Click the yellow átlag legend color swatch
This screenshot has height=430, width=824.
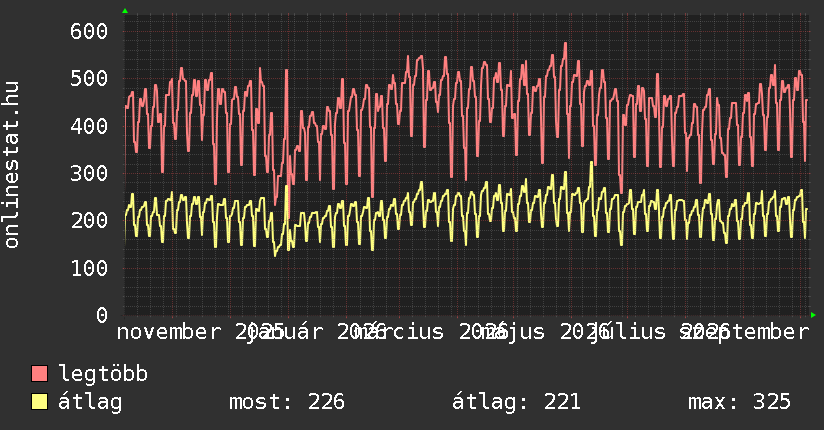tap(39, 402)
